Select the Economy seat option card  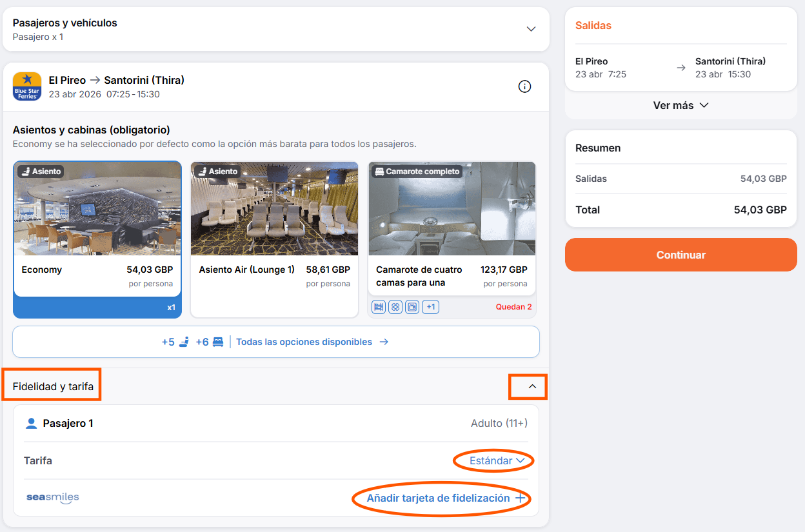[97, 240]
